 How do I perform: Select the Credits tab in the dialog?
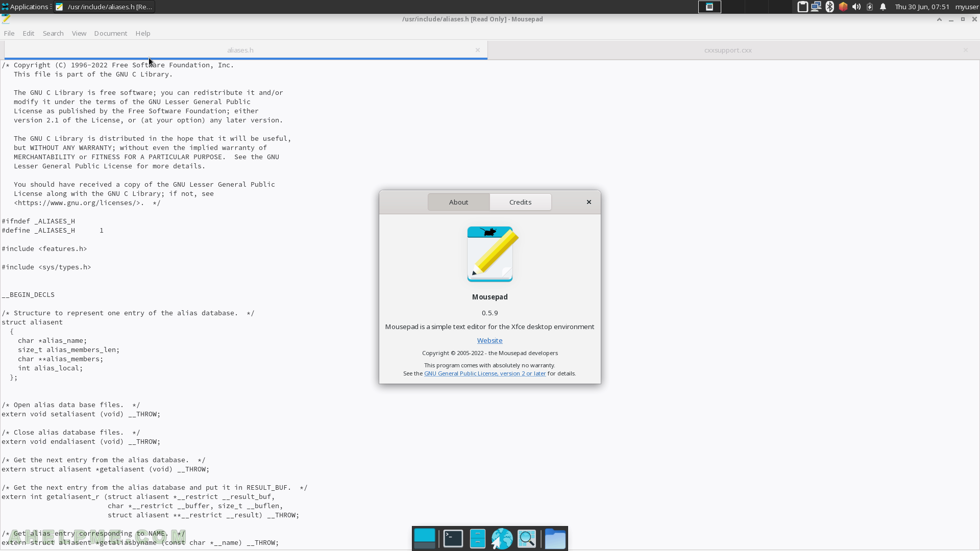tap(520, 202)
